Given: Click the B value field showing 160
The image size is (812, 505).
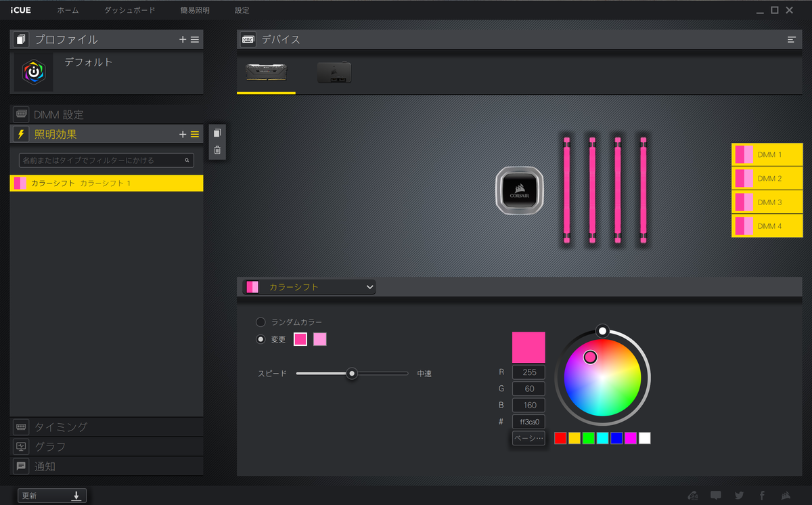Looking at the screenshot, I should (x=528, y=405).
